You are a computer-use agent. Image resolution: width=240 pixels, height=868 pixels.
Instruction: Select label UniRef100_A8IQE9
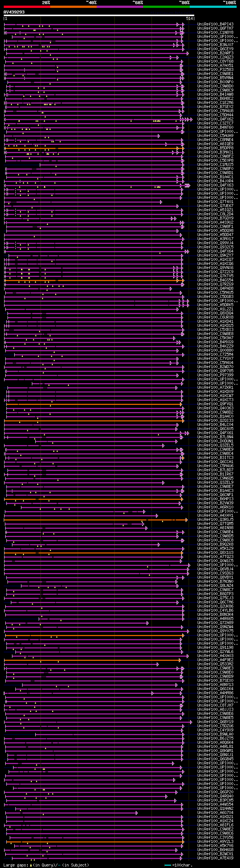coord(215,144)
